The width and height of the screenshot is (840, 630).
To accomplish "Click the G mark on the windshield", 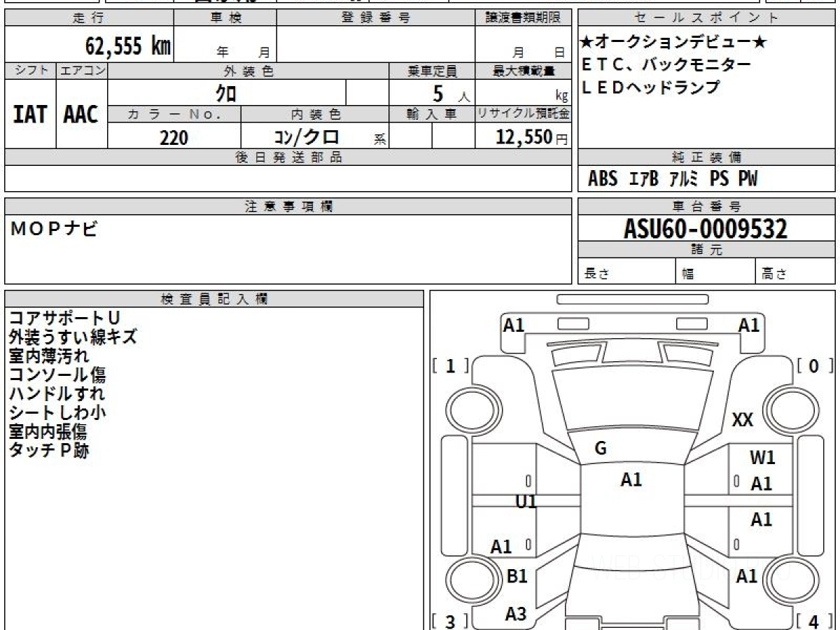I will coord(601,449).
